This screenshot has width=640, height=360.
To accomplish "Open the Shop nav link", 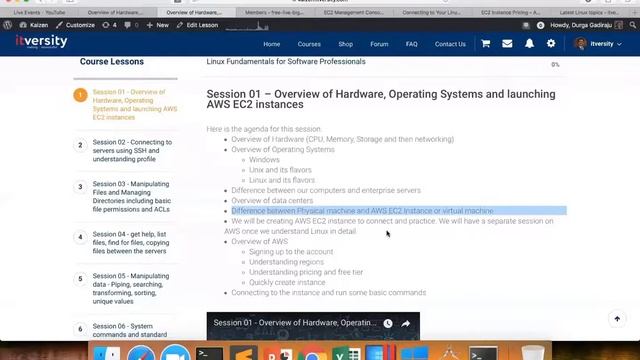I will (x=345, y=44).
